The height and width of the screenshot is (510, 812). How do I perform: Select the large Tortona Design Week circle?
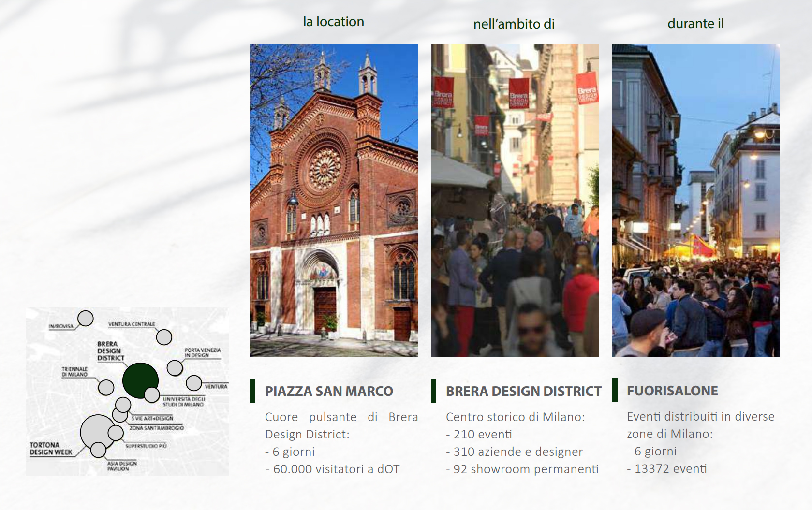98,432
